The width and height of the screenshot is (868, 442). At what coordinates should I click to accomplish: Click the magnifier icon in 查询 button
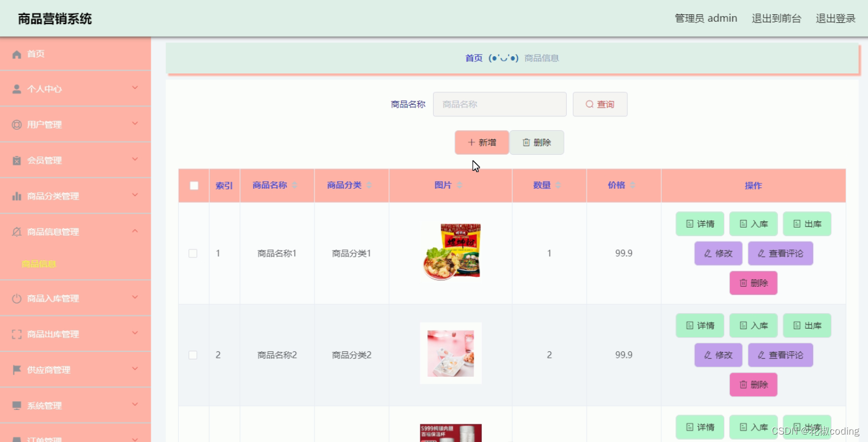coord(589,104)
